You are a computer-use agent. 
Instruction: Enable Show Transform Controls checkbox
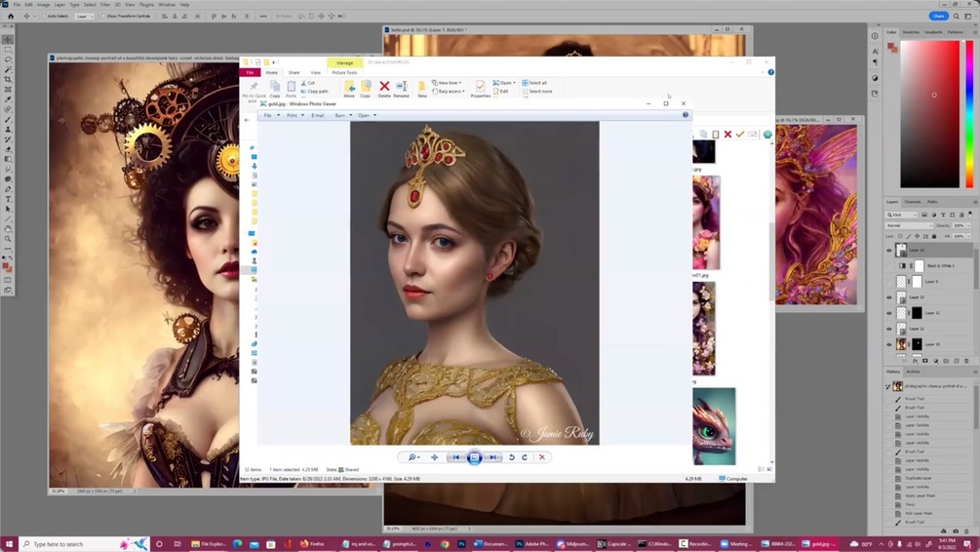pyautogui.click(x=102, y=16)
